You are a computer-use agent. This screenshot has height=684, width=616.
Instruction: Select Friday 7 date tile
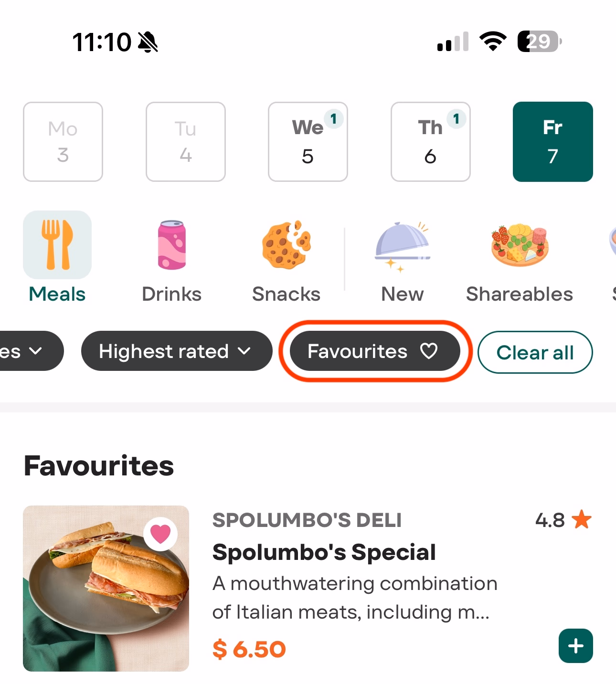(552, 142)
